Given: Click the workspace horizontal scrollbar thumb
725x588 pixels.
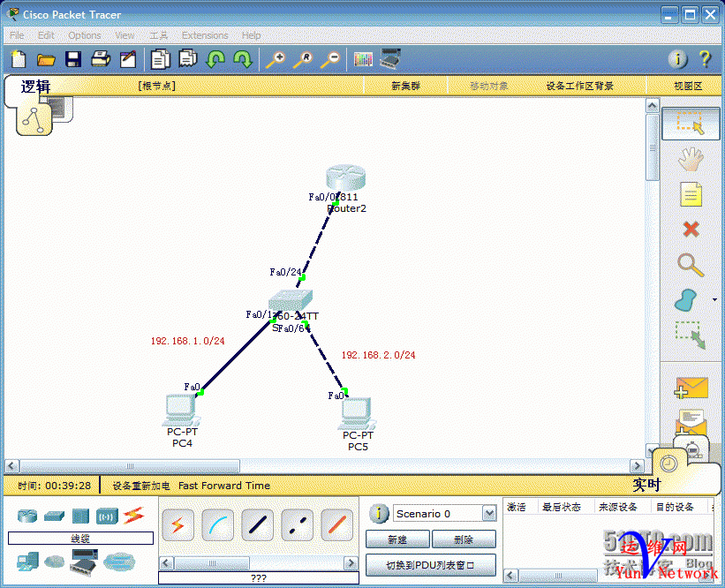Looking at the screenshot, I should (x=130, y=465).
